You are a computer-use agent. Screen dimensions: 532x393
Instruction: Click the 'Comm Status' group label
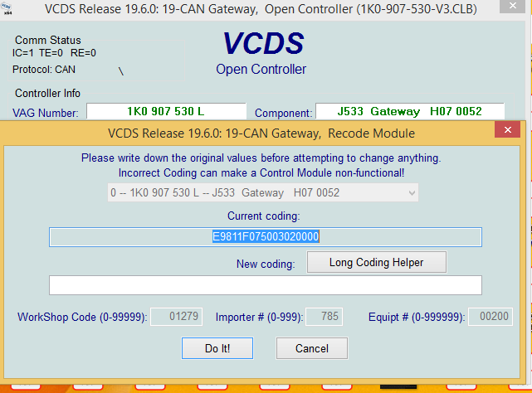tap(48, 40)
